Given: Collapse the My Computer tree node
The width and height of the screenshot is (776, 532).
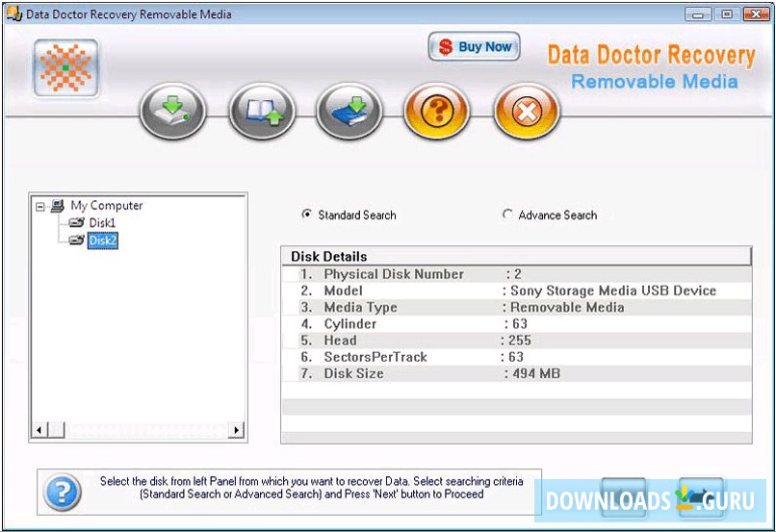Looking at the screenshot, I should pyautogui.click(x=40, y=207).
